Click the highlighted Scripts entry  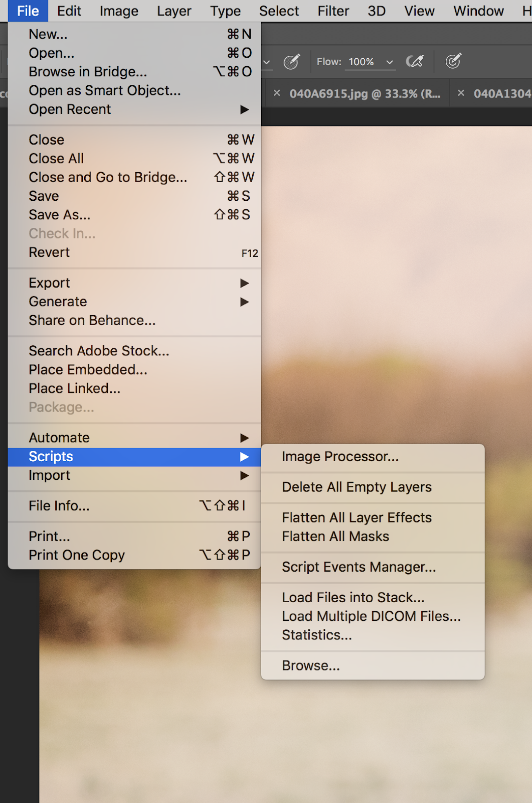pos(134,457)
